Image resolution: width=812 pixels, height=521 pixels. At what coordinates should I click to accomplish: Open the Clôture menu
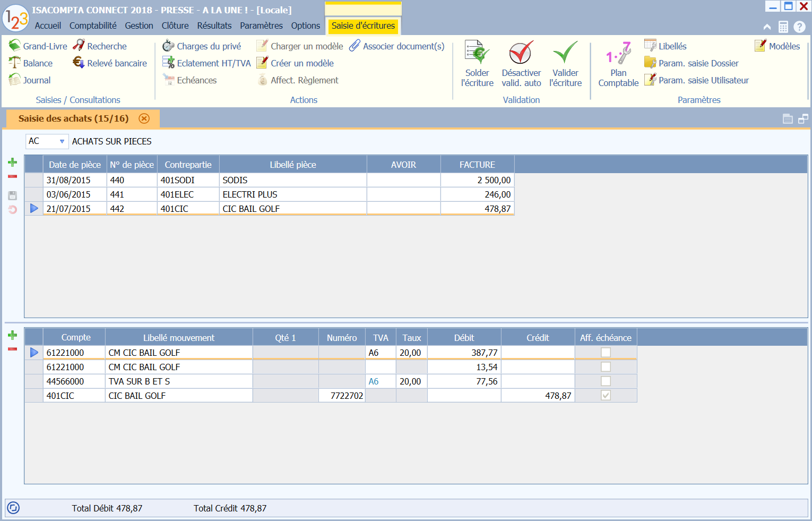coord(175,25)
